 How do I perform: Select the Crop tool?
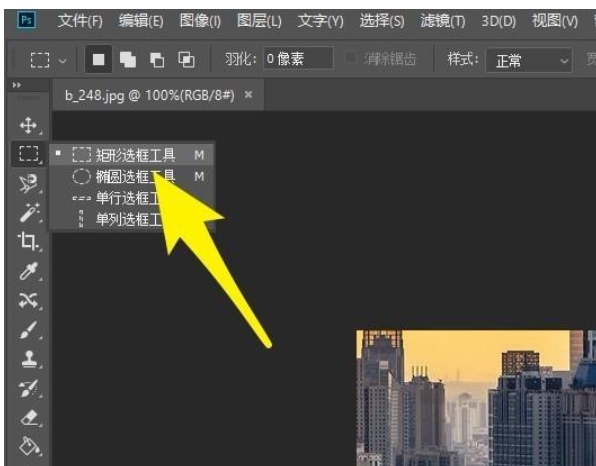click(29, 241)
